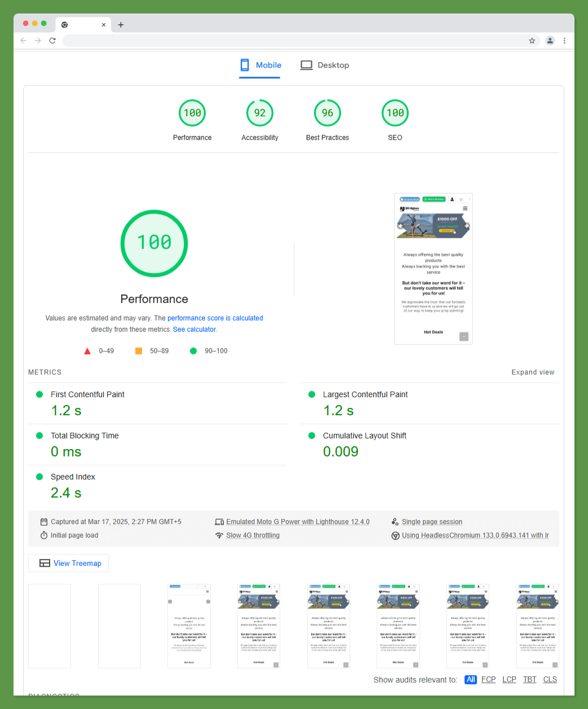Click the devices icon beside Emulated Moto G Power
The height and width of the screenshot is (709, 588).
pos(219,522)
